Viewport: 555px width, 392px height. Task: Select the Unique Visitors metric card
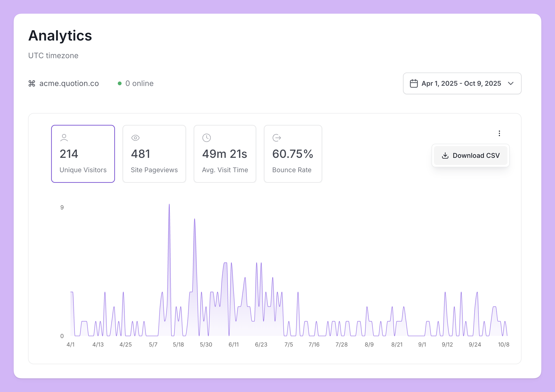[x=83, y=154]
